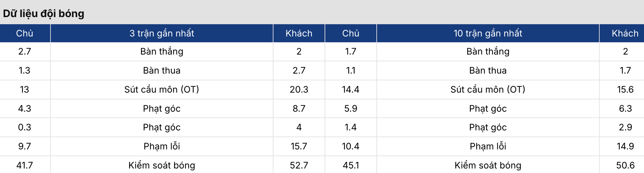Click the away fouls value 14.9
The width and height of the screenshot is (644, 173).
tap(625, 146)
